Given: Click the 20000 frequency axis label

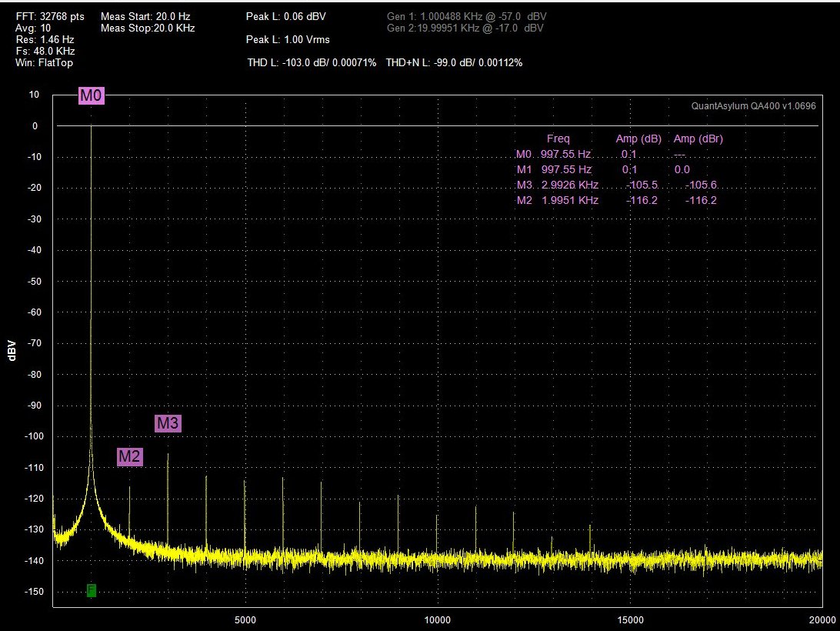Looking at the screenshot, I should (822, 619).
